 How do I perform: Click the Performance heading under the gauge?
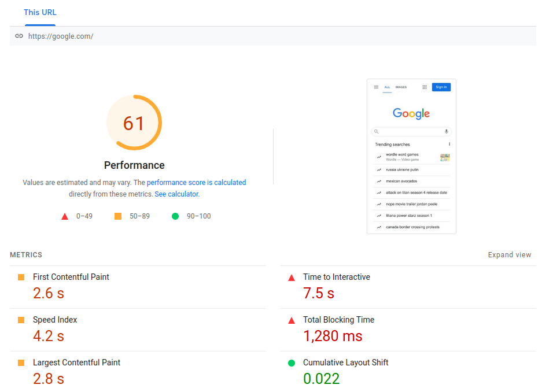tap(134, 165)
